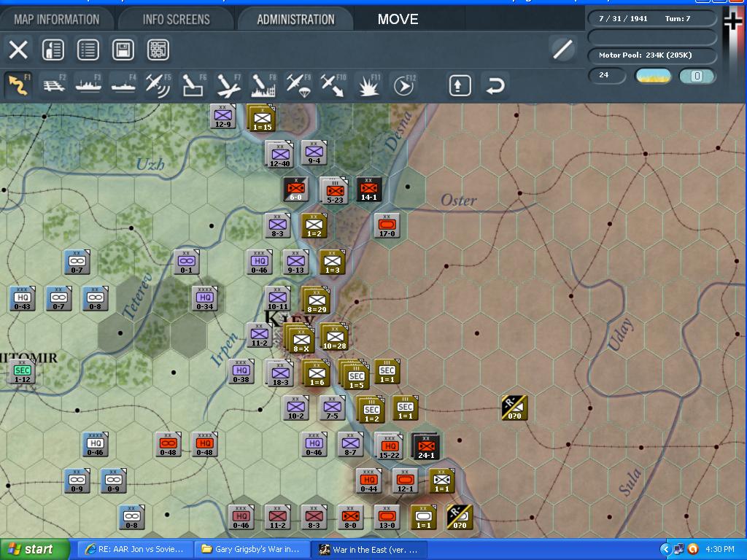Click the up-arrow box toolbar icon
This screenshot has height=560, width=747.
click(460, 86)
